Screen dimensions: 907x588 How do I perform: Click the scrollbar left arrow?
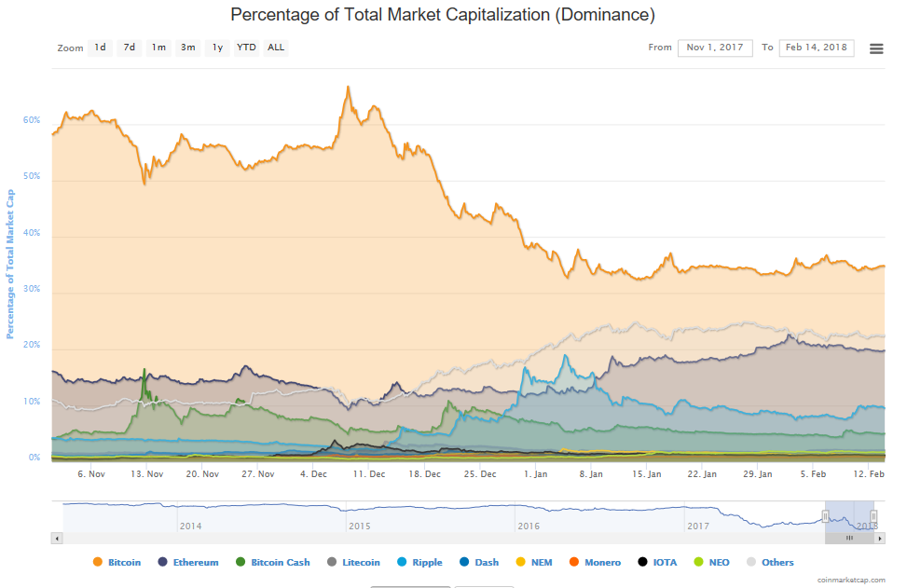(57, 538)
